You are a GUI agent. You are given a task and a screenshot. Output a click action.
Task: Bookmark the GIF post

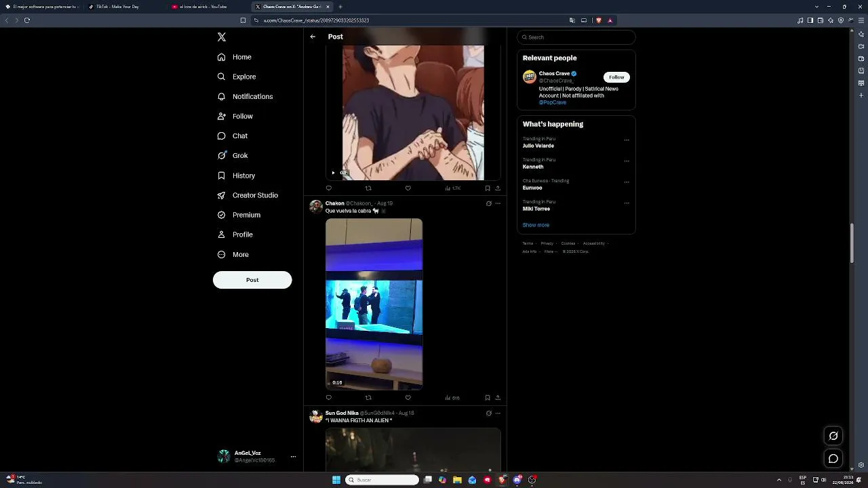pyautogui.click(x=487, y=188)
